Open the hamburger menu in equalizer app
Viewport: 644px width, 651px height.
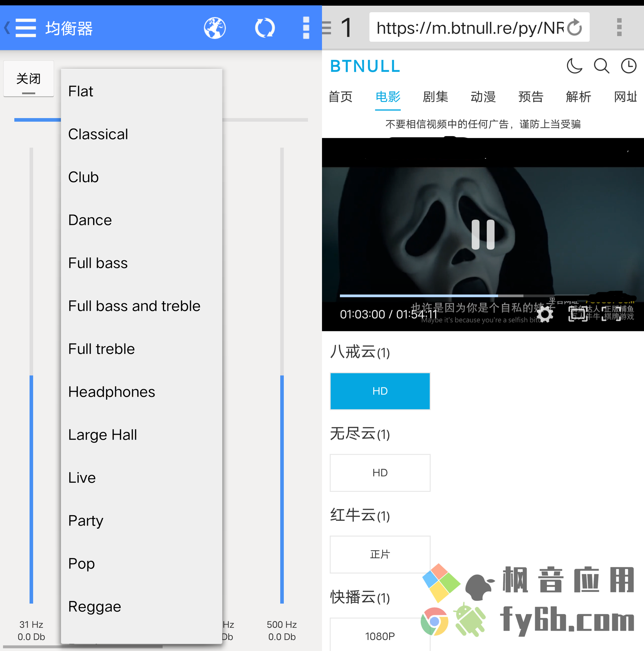[26, 28]
